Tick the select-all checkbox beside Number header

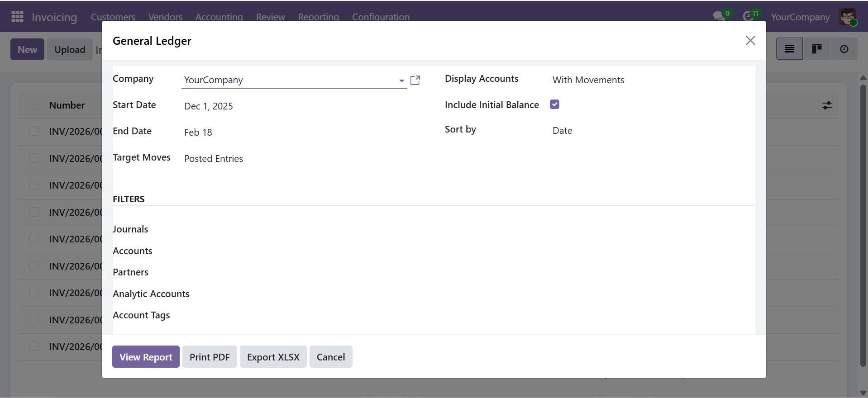34,105
